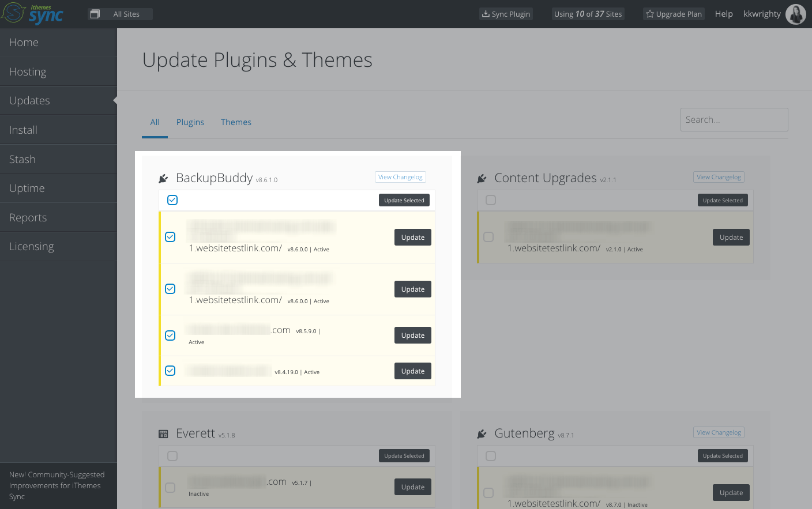Open Stash in the sidebar

(x=58, y=159)
